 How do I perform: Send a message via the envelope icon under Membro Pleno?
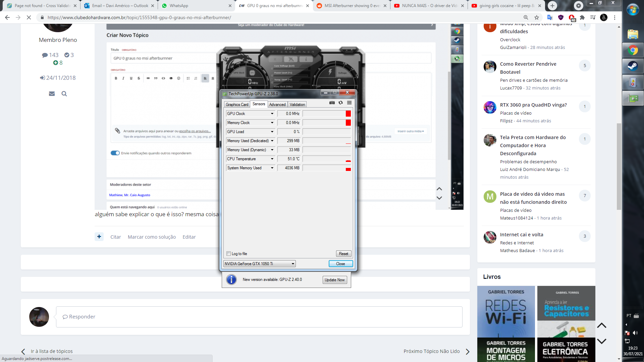pos(52,94)
